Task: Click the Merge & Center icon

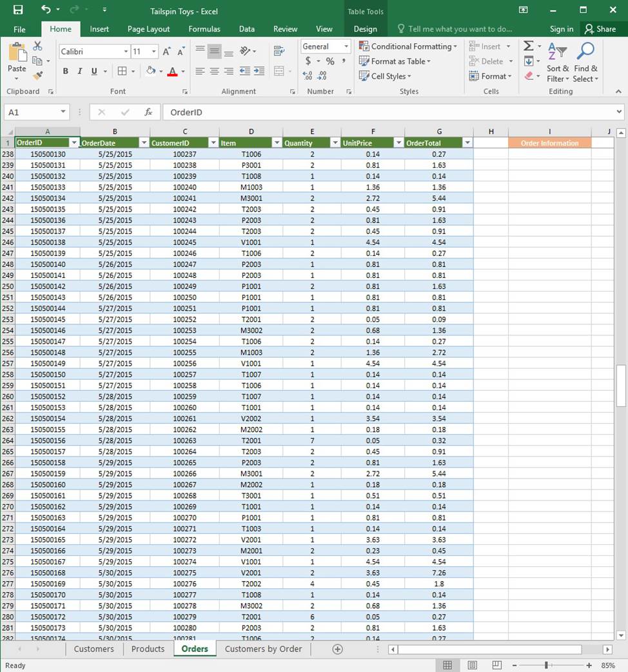Action: click(279, 71)
